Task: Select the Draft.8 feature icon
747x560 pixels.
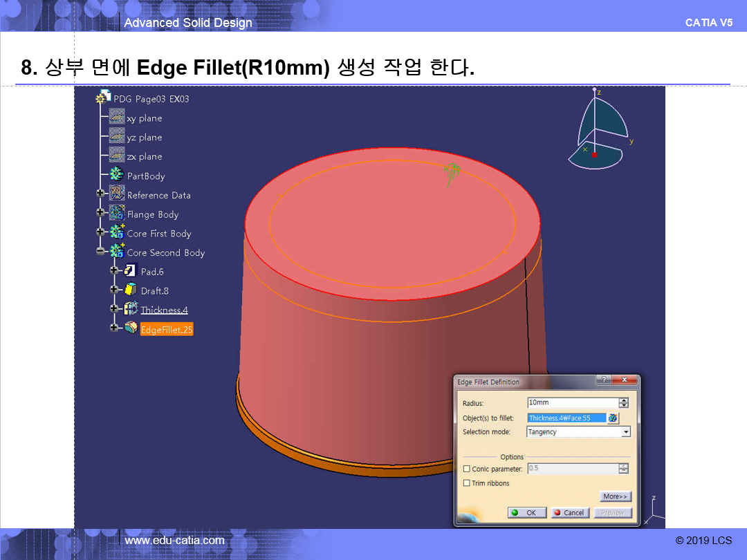Action: pos(130,291)
